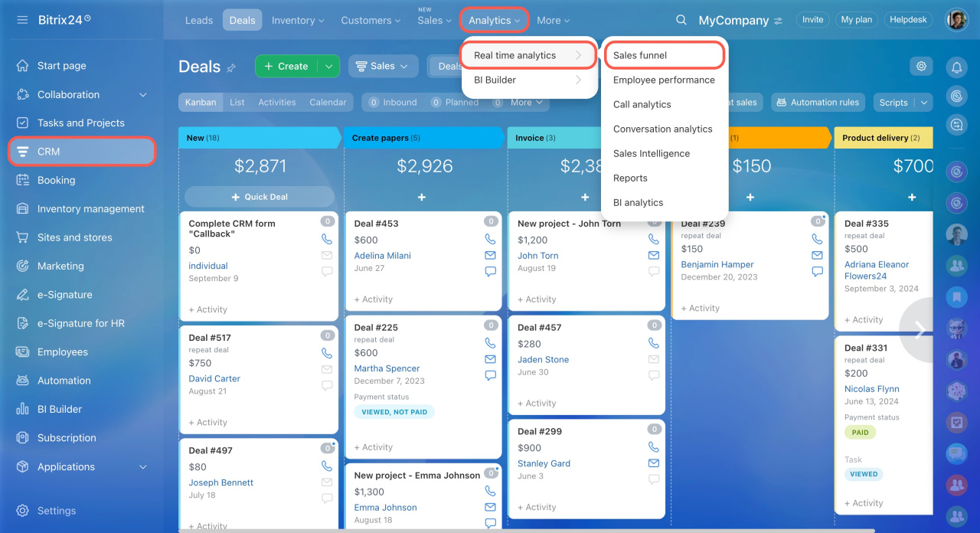The width and height of the screenshot is (980, 533).
Task: Click chat icon on Deal #225 card
Action: point(490,375)
